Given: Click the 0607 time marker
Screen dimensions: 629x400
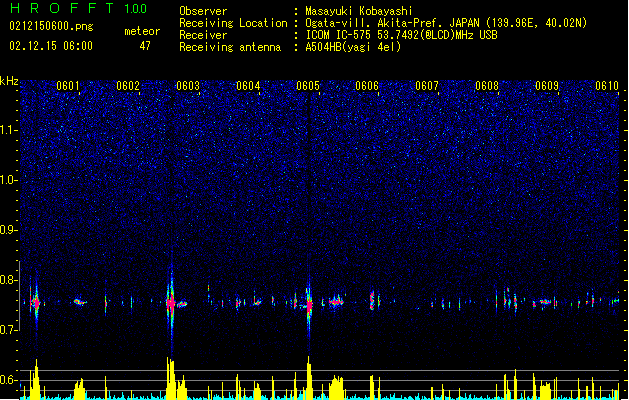Looking at the screenshot, I should pos(427,86).
